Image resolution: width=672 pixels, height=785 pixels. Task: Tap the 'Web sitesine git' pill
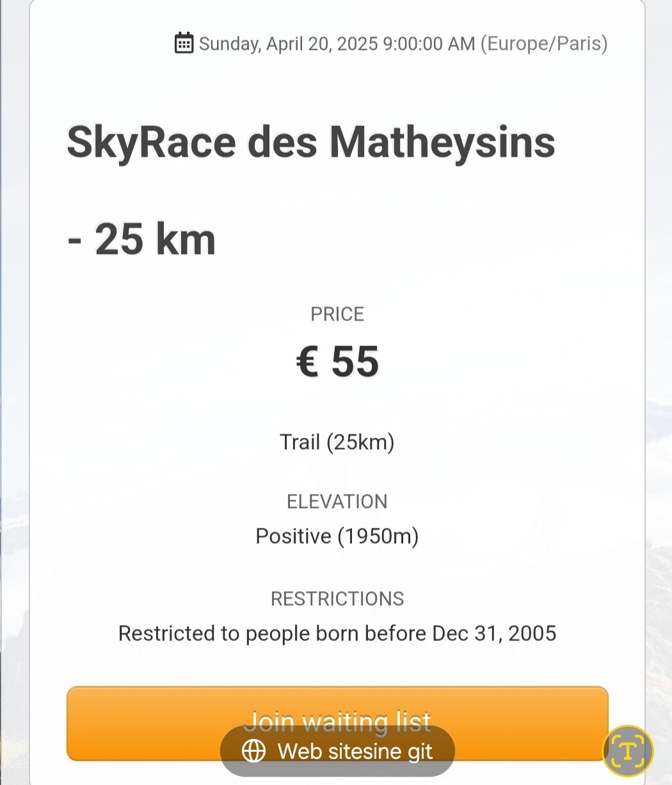[x=337, y=751]
